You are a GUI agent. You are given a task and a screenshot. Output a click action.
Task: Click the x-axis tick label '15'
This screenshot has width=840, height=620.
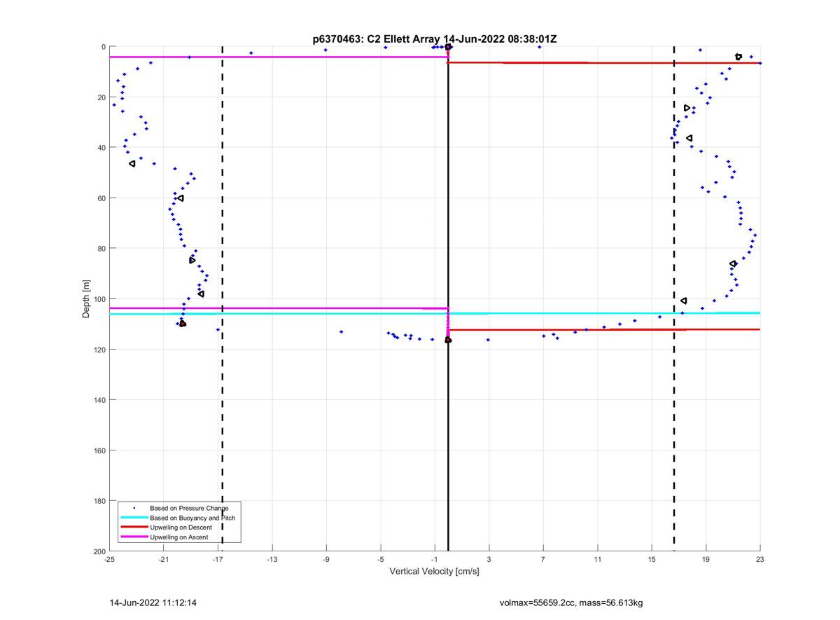coord(652,559)
